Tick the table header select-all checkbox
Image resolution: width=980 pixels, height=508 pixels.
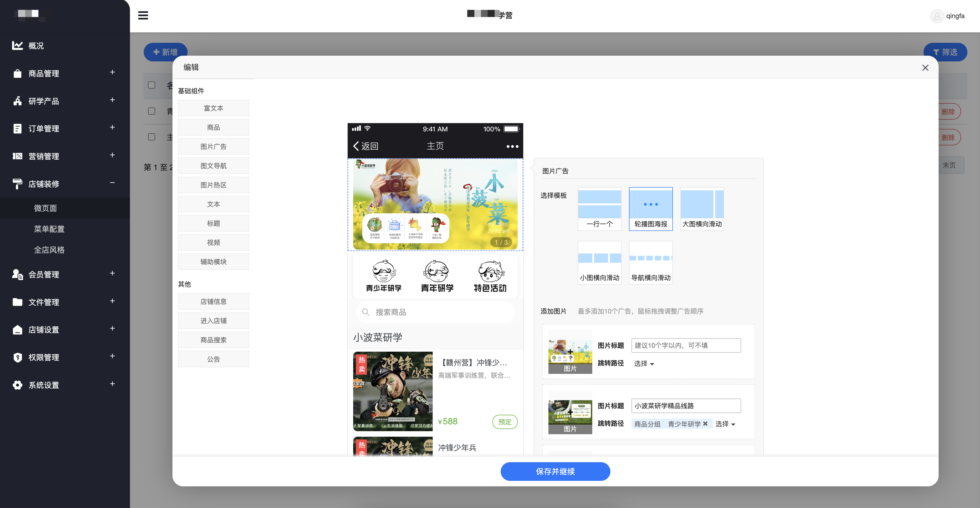[152, 85]
